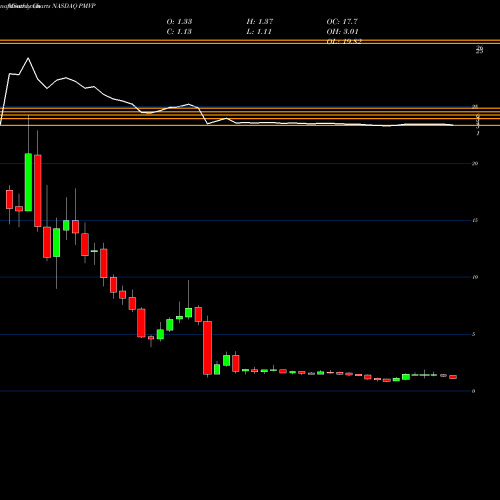The height and width of the screenshot is (500, 500).
Task: Click the 'L: 1.11' low value
Action: click(259, 32)
